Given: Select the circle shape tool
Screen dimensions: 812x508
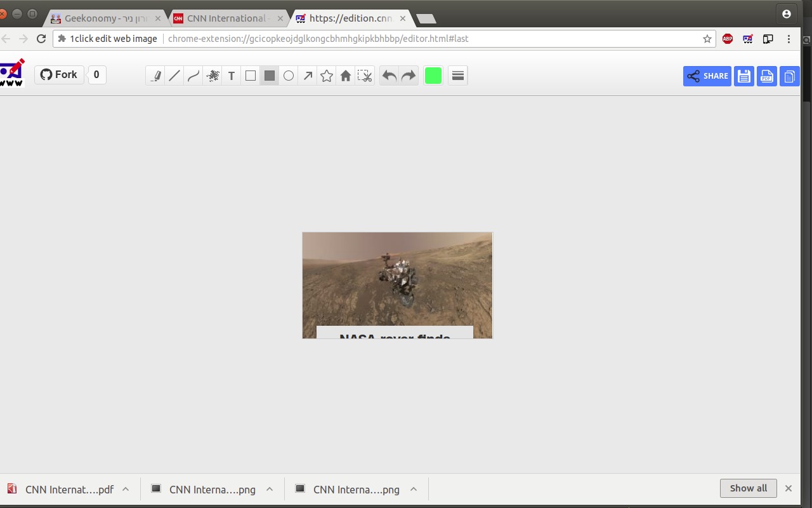Looking at the screenshot, I should 289,76.
